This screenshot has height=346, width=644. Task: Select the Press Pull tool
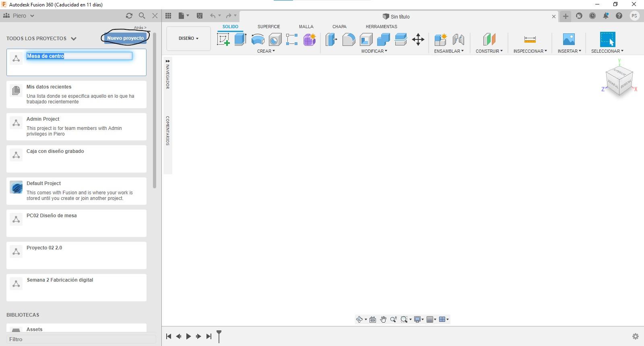(x=331, y=39)
